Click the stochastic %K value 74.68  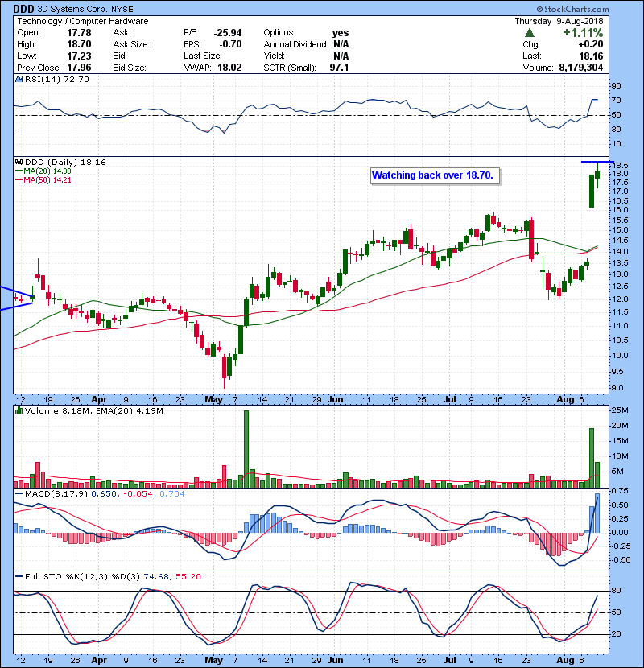(x=156, y=577)
